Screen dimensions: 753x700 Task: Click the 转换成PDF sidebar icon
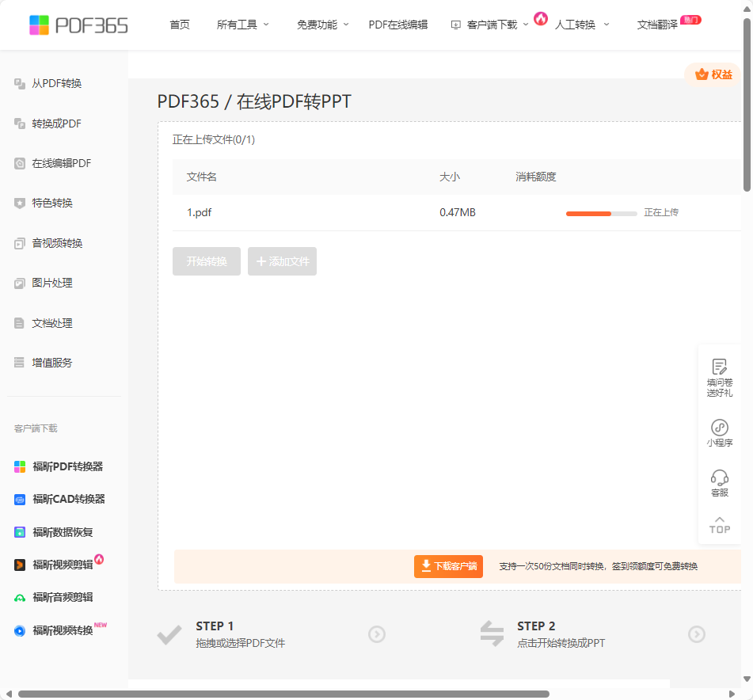[x=20, y=124]
